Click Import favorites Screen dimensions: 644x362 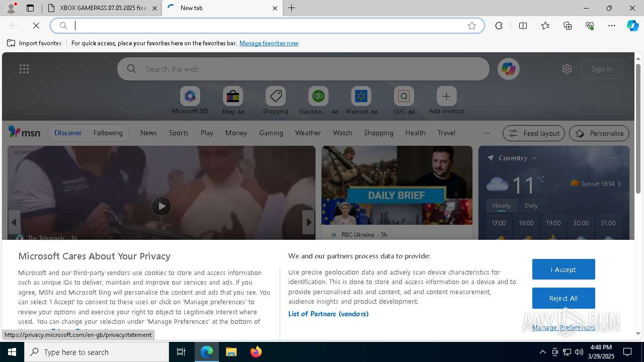tap(34, 43)
